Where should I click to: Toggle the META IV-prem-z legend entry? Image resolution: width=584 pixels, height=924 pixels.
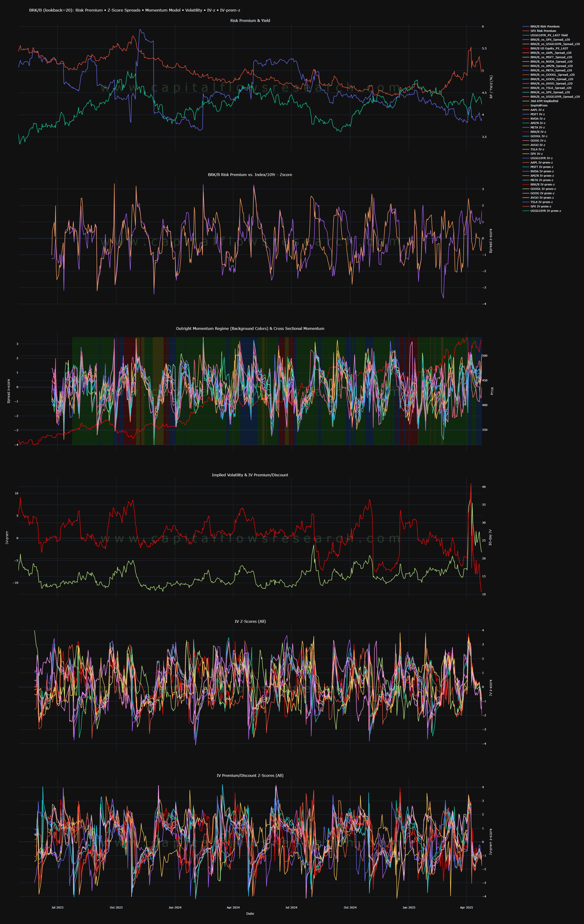[538, 180]
